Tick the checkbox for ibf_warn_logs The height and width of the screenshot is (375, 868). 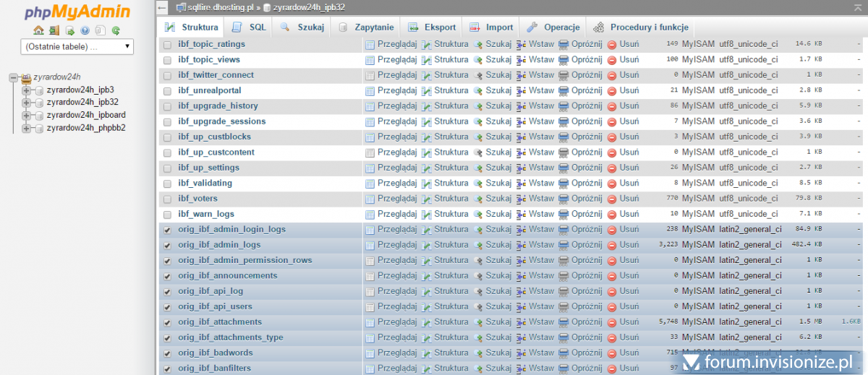[x=168, y=215]
